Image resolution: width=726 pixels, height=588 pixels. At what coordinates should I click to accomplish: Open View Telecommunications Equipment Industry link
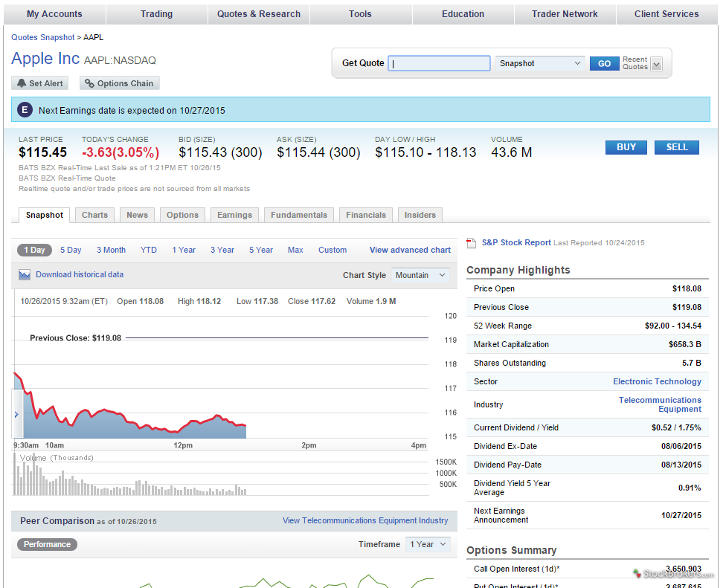pyautogui.click(x=365, y=521)
